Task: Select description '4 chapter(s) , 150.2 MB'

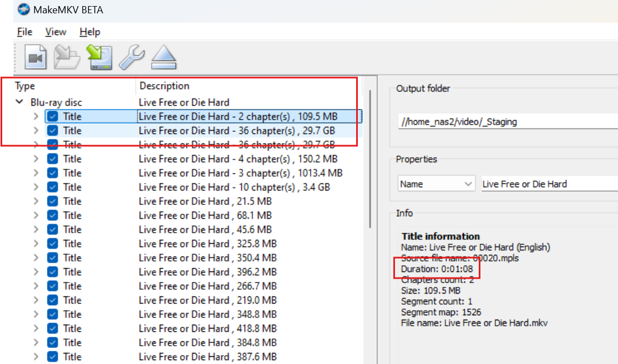Action: click(x=238, y=159)
